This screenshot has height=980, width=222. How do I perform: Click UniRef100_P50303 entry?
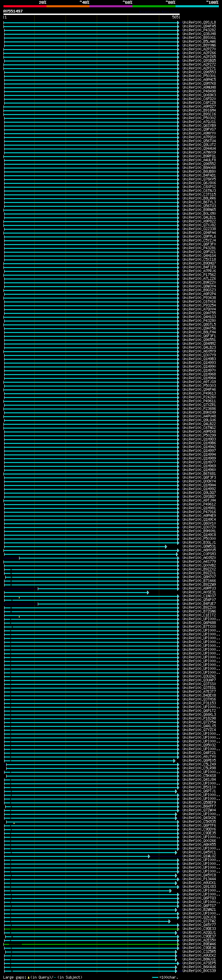click(x=199, y=386)
